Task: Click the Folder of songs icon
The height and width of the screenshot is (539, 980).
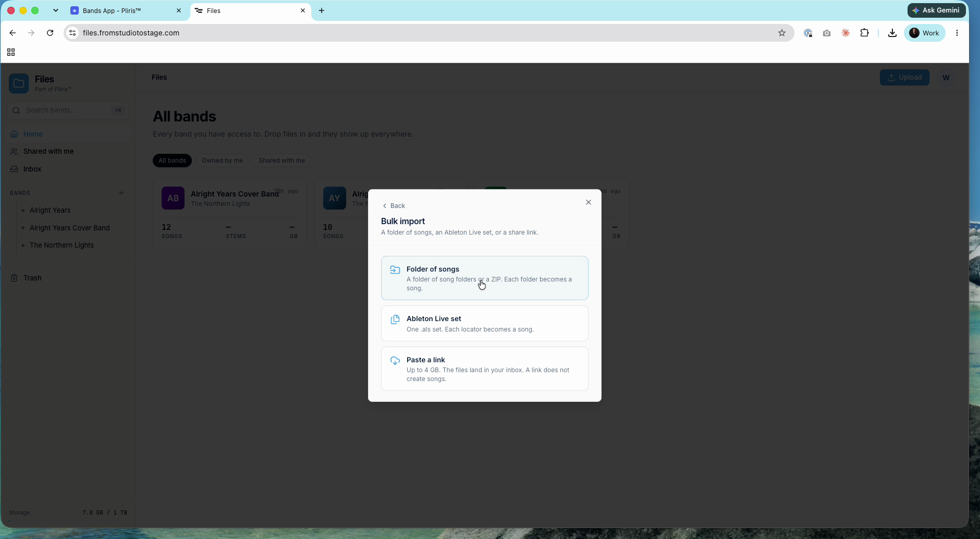Action: point(395,269)
